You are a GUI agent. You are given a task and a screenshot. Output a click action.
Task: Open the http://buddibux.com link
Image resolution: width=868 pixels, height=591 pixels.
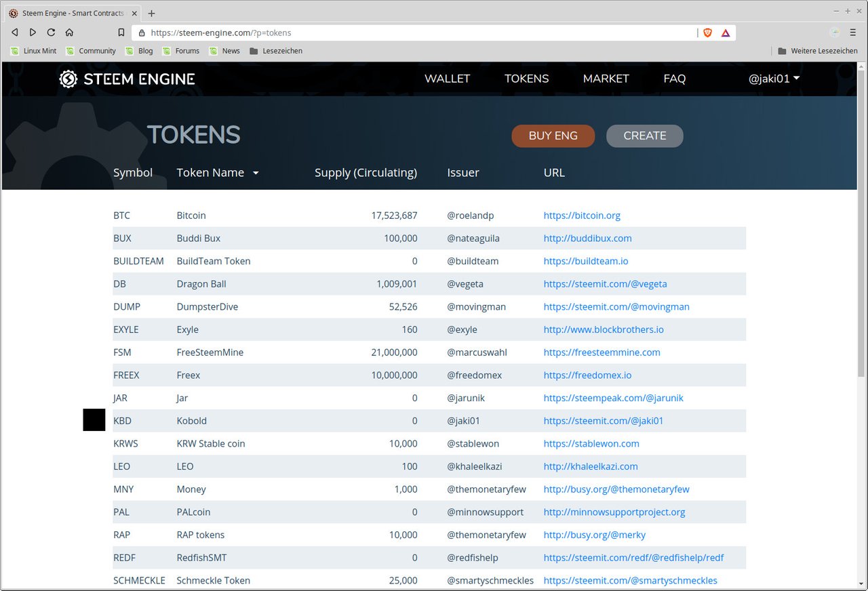tap(587, 239)
